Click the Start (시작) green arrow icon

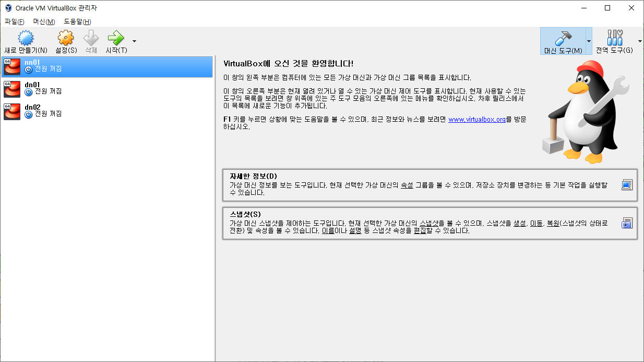[x=116, y=38]
